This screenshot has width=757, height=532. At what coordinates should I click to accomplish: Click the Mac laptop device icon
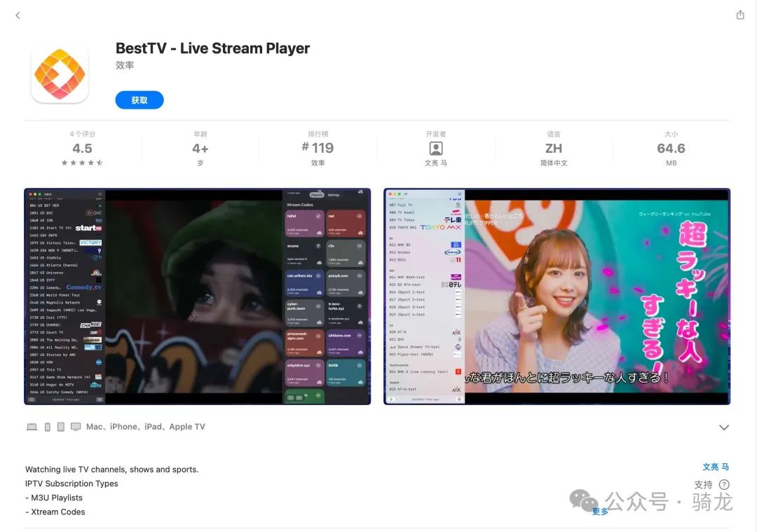point(32,427)
